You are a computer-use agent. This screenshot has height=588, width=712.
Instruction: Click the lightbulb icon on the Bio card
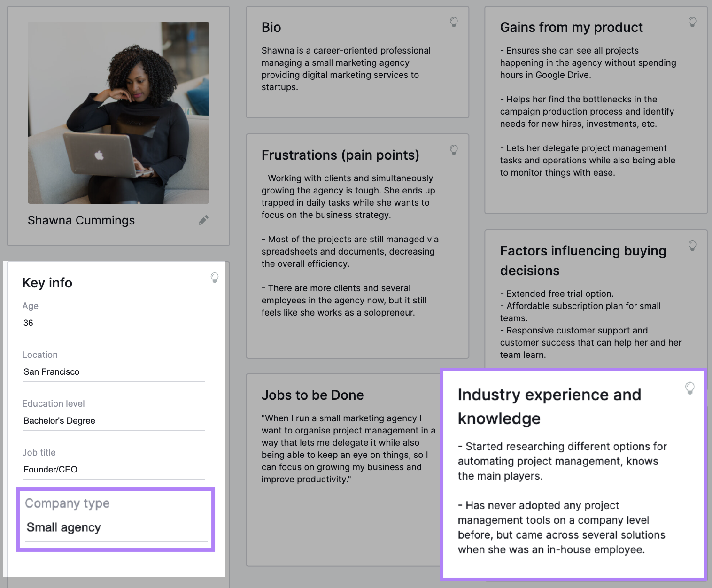454,22
